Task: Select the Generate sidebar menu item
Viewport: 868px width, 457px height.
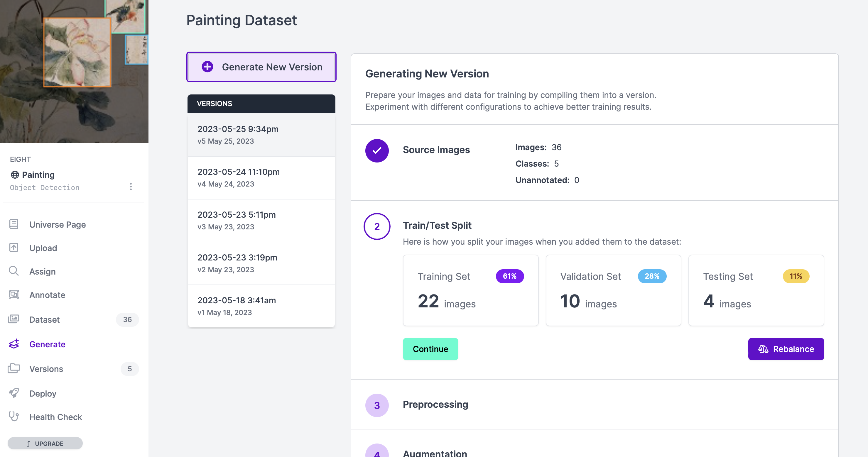Action: pos(47,344)
